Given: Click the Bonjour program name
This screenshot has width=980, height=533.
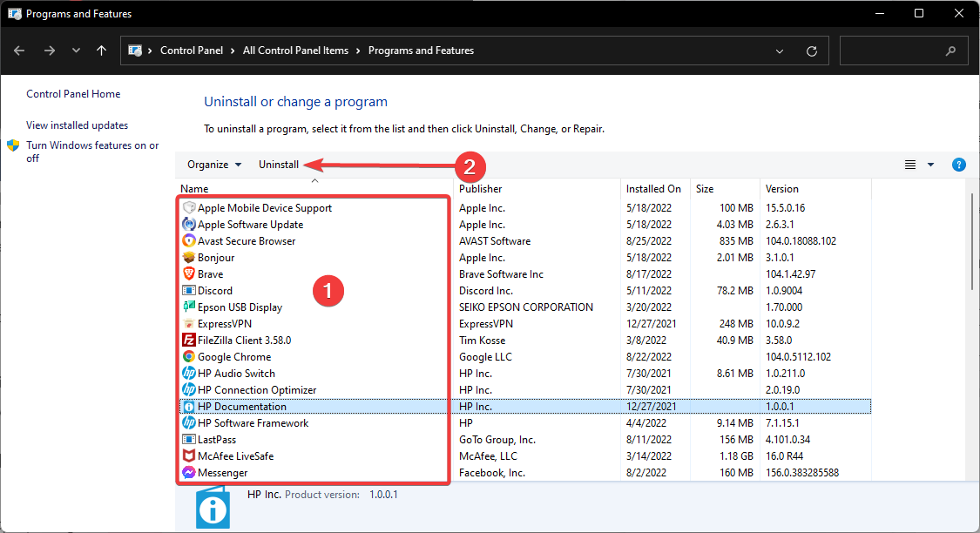Looking at the screenshot, I should click(x=216, y=258).
